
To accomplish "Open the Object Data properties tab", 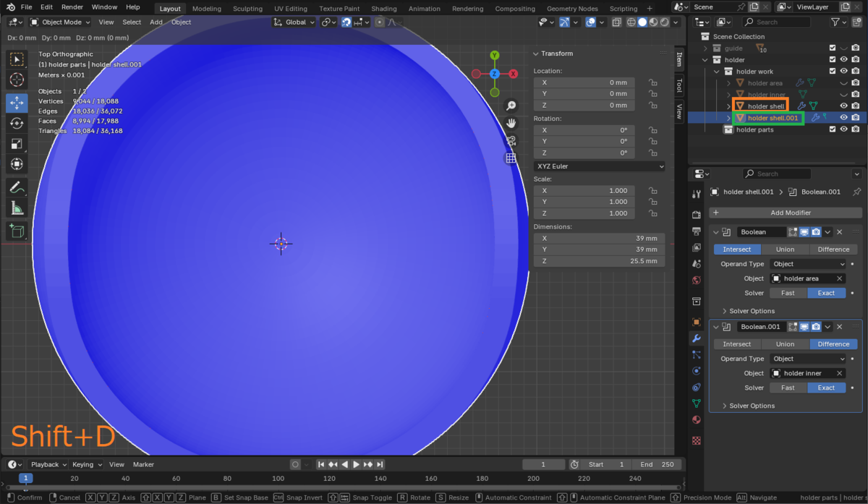I will 697,403.
